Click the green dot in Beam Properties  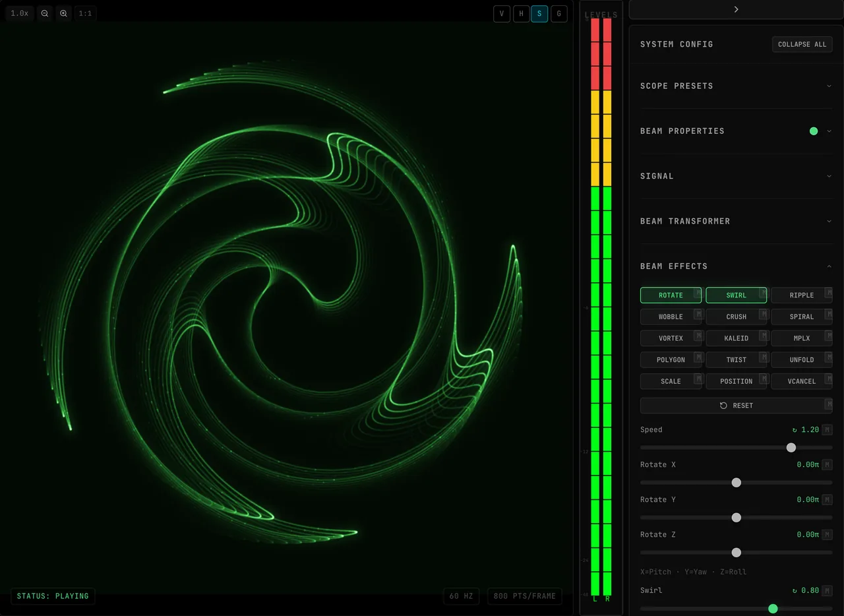[x=814, y=131]
